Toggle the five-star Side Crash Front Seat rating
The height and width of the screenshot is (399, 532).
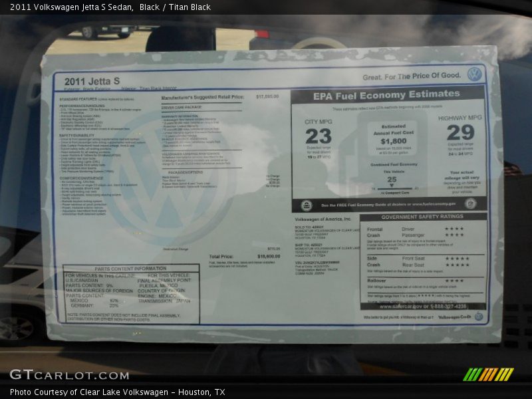458,258
